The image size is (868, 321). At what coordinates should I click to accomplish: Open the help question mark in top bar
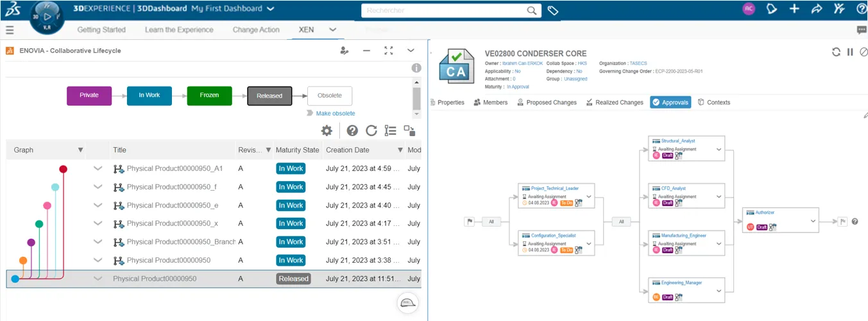coord(862,9)
